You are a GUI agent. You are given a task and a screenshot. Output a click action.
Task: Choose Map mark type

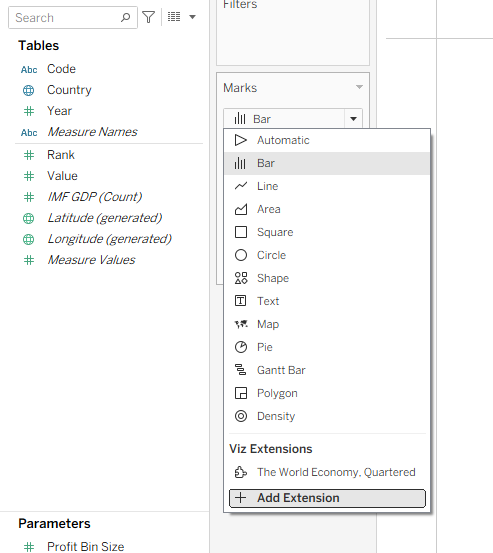tap(327, 324)
